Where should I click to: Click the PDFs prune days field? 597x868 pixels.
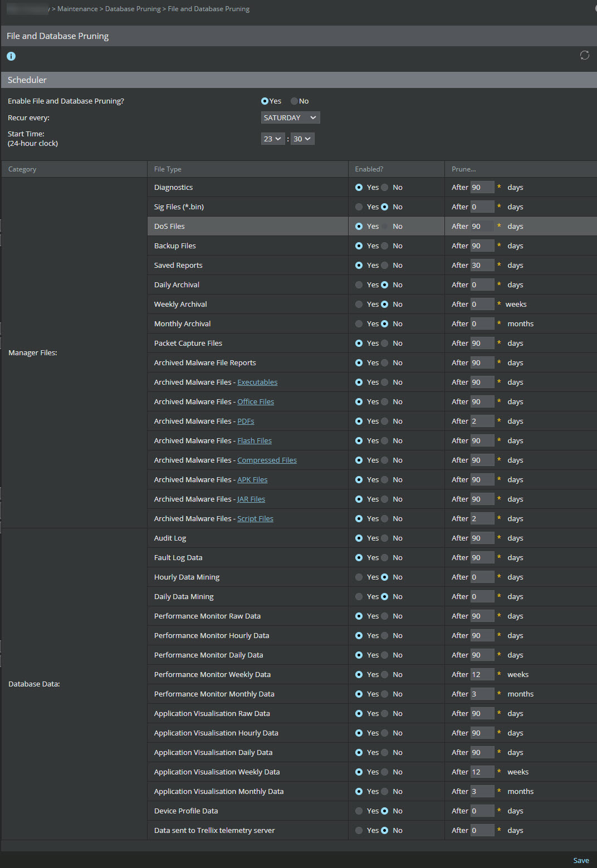pyautogui.click(x=482, y=421)
